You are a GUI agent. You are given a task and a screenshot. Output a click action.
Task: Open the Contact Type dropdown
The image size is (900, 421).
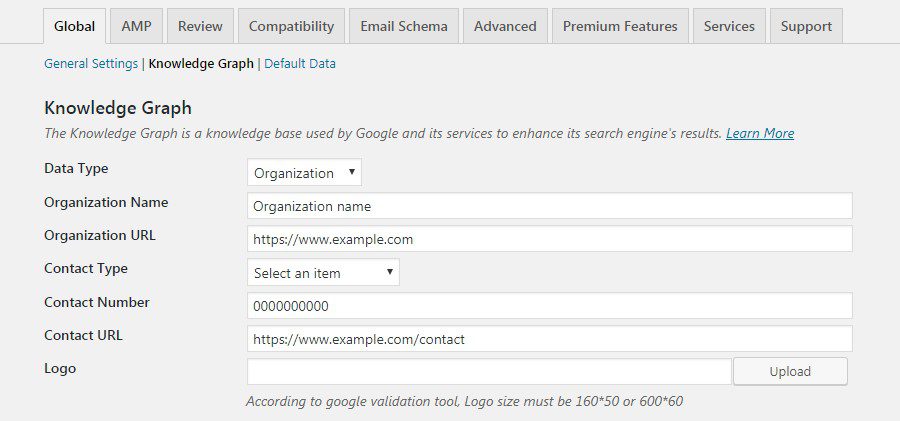[x=323, y=273]
